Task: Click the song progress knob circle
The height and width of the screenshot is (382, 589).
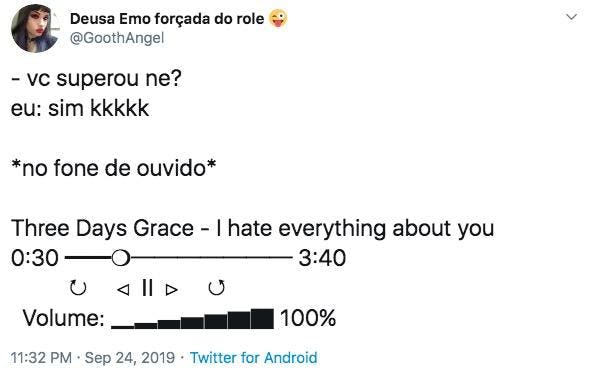Action: (120, 258)
